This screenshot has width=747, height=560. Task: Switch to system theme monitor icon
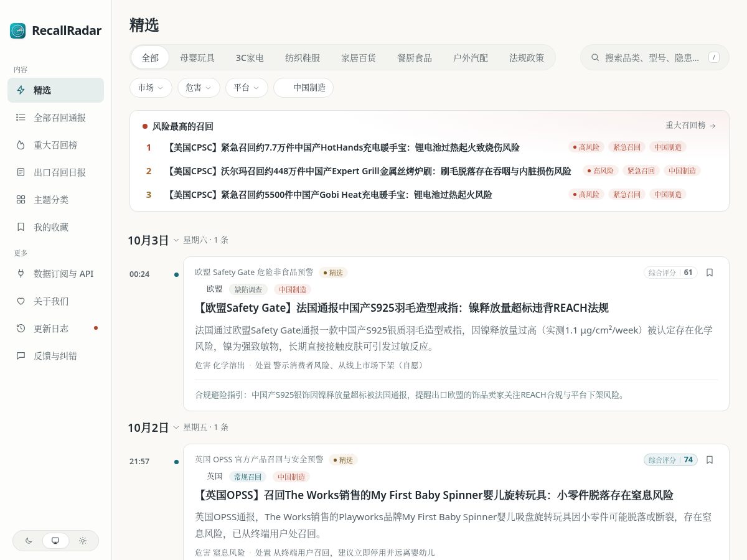[x=55, y=541]
